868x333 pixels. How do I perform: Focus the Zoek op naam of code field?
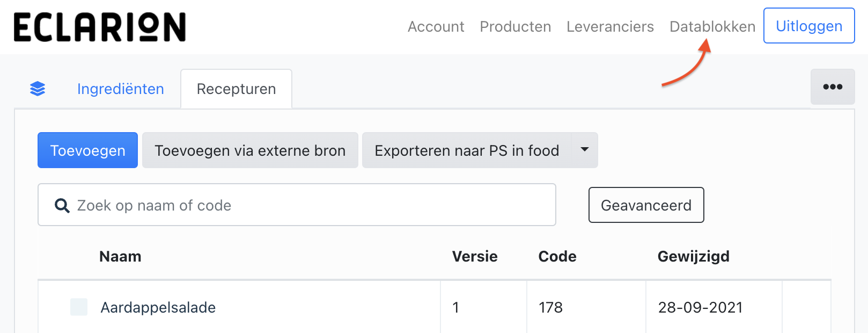click(297, 205)
